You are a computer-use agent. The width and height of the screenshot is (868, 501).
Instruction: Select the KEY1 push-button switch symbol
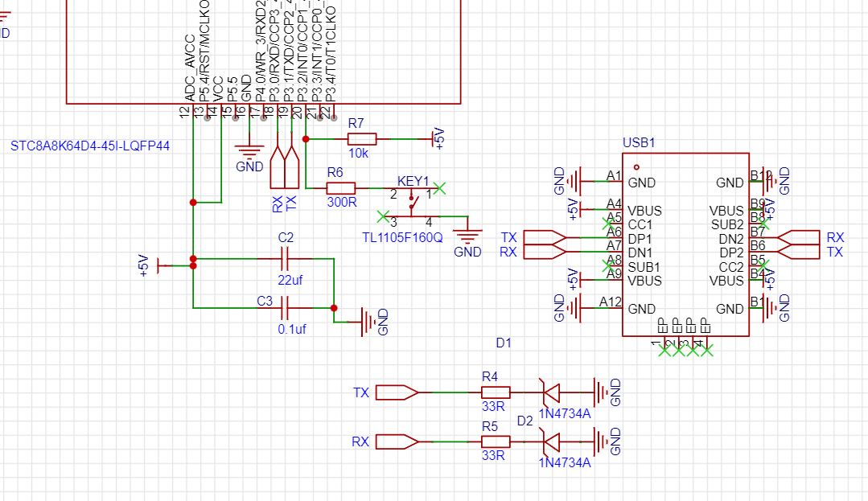coord(411,203)
